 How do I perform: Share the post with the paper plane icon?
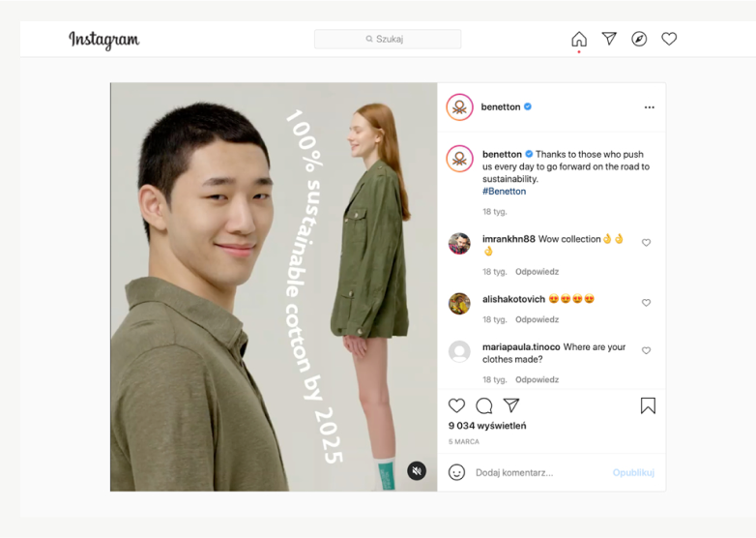coord(511,405)
